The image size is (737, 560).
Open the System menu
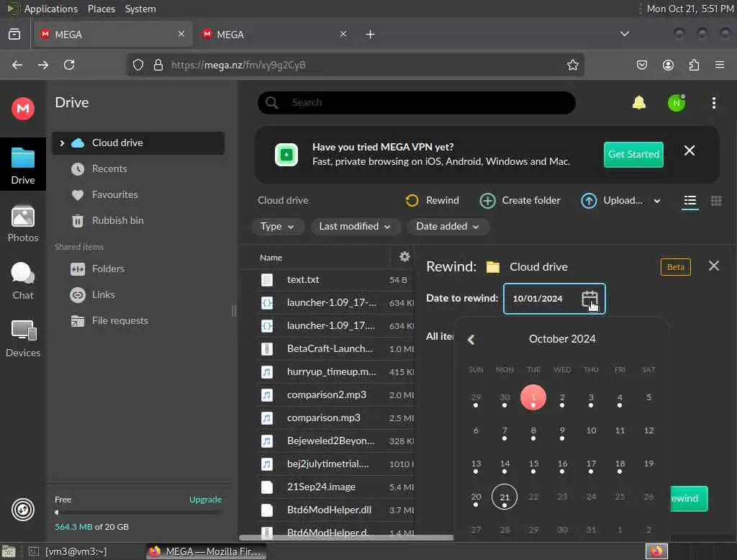coord(140,9)
